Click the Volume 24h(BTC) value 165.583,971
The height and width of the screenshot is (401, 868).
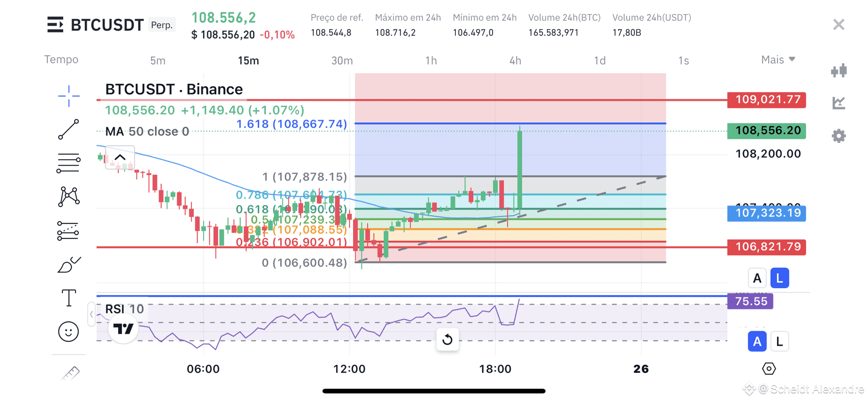coord(554,33)
